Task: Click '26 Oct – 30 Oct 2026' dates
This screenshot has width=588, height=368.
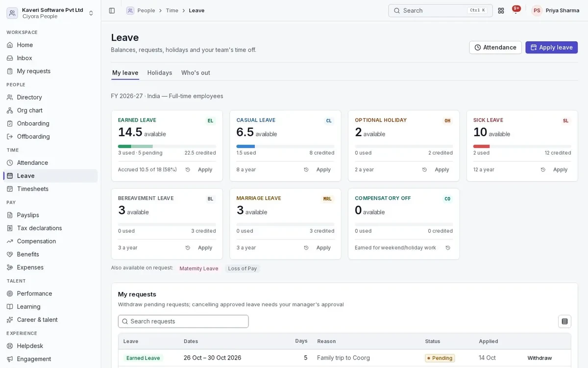Action: [x=213, y=358]
